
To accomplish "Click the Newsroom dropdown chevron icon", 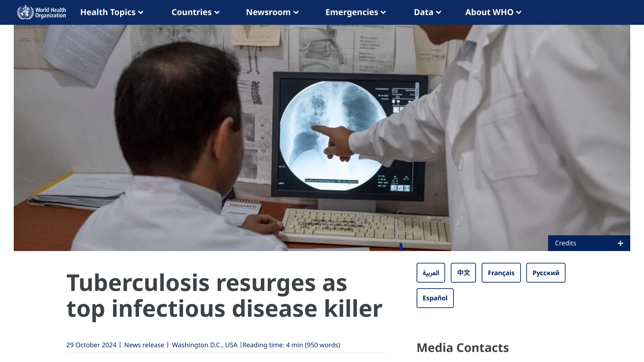I will [296, 13].
